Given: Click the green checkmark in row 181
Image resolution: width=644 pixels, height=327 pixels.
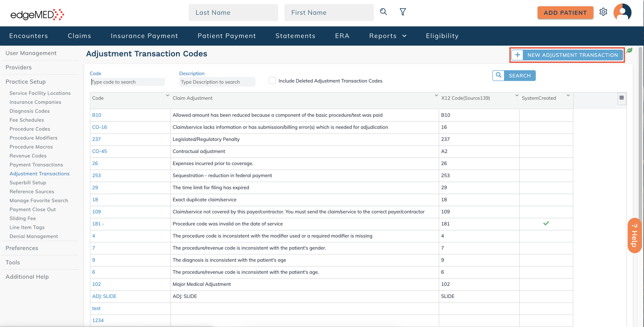Looking at the screenshot, I should (x=546, y=223).
